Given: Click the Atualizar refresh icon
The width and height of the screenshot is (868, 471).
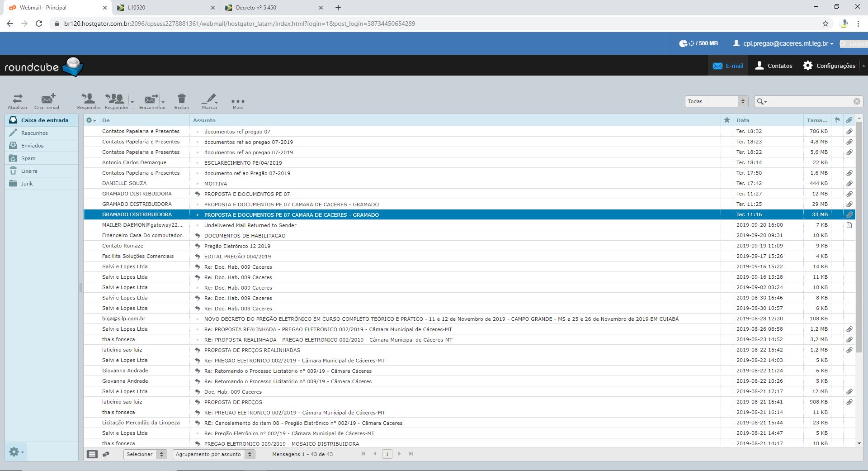Looking at the screenshot, I should click(x=18, y=99).
